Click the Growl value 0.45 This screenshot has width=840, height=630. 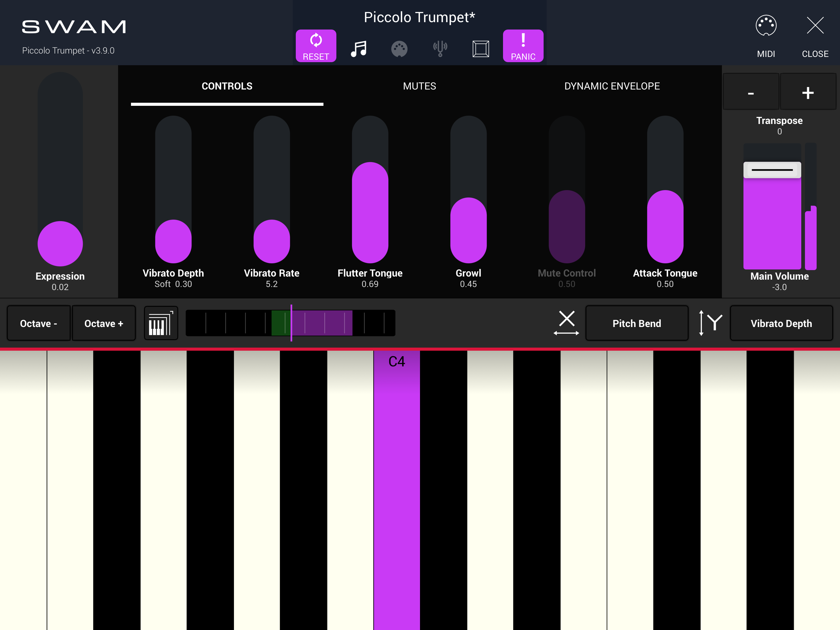pos(468,284)
